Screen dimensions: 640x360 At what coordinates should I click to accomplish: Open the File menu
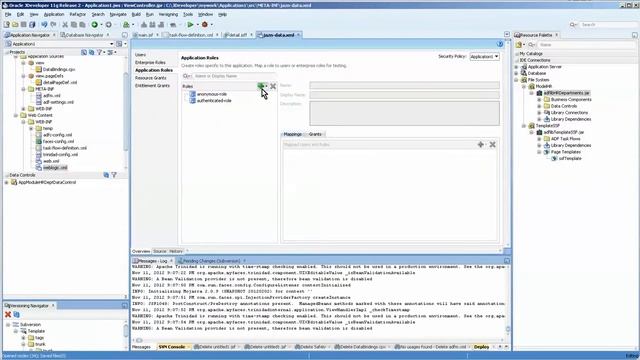point(8,14)
